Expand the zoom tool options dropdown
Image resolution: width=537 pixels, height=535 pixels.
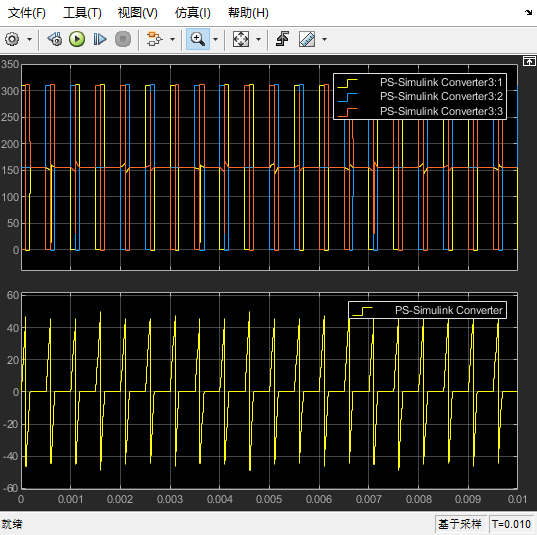(215, 39)
